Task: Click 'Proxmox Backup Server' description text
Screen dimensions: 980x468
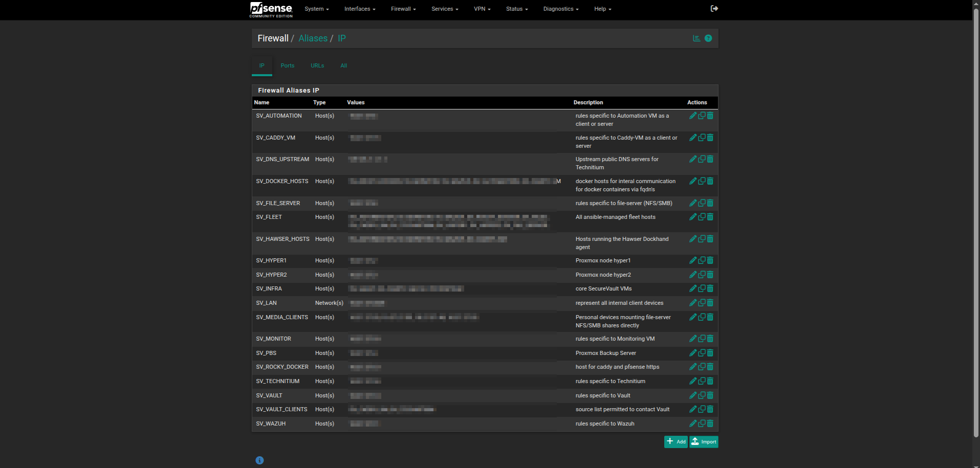Action: click(605, 353)
